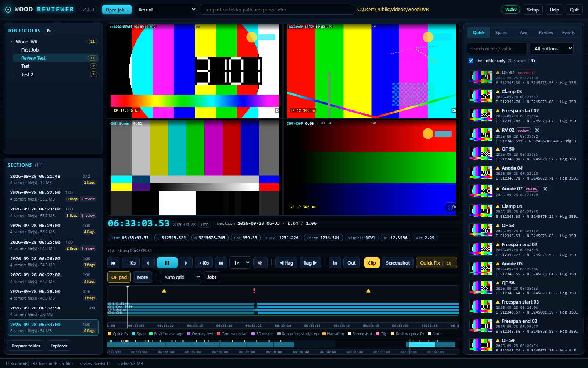
Task: Click the yellow triangle marker near 06:33:45
Action: (x=369, y=291)
